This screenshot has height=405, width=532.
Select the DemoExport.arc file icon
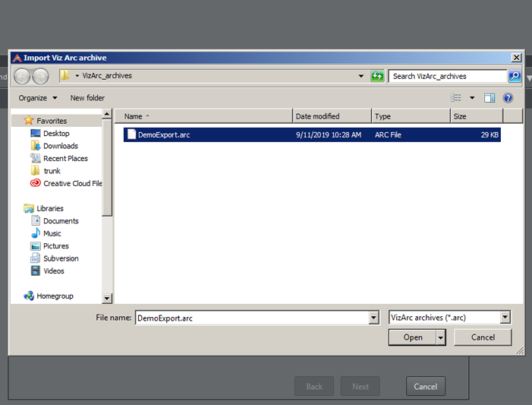pos(131,134)
